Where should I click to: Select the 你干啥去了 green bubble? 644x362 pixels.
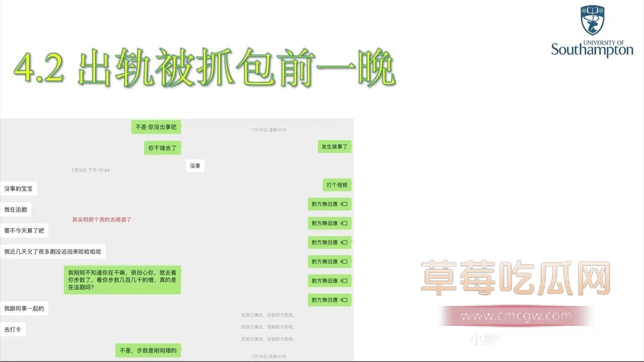[x=162, y=148]
